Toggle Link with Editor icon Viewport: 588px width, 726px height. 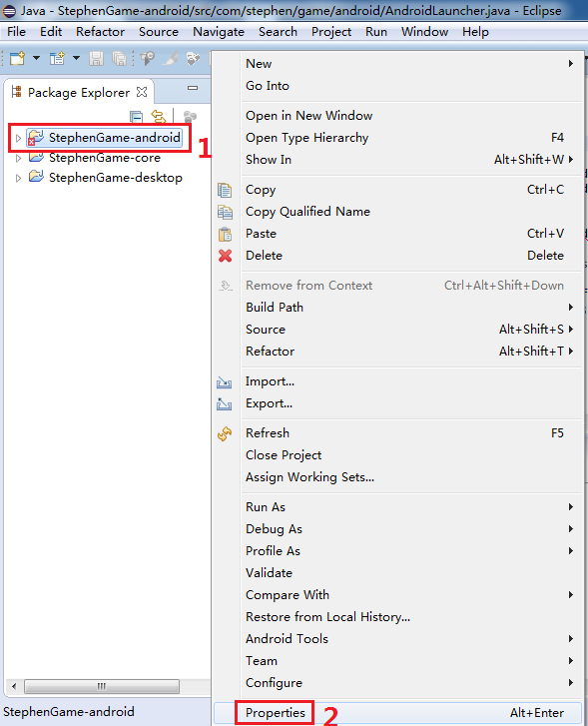pos(159,116)
